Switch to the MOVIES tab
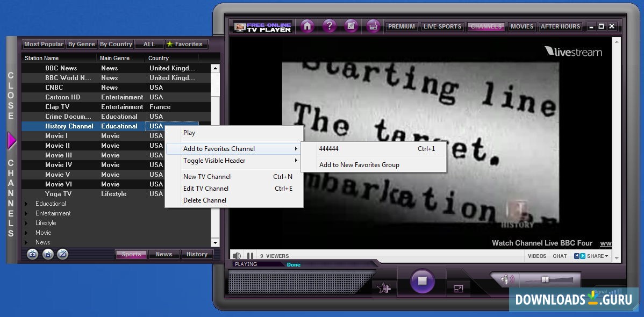The image size is (644, 317). pyautogui.click(x=521, y=26)
